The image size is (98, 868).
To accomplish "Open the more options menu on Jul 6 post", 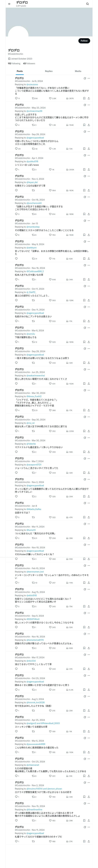I will [89, 78].
